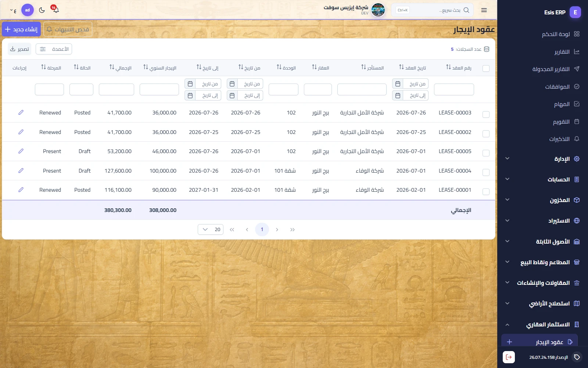Open التقارير المجدولة in sidebar
The height and width of the screenshot is (368, 588).
coord(542,69)
